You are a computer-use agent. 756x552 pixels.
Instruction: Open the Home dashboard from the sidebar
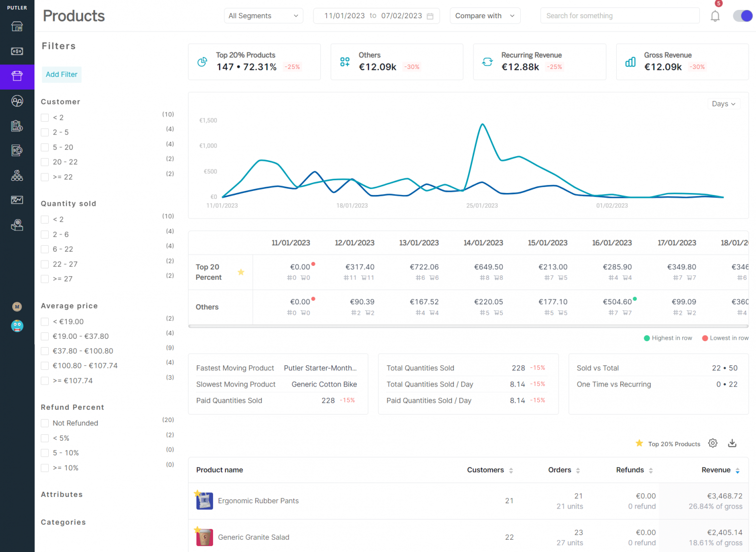click(x=17, y=26)
